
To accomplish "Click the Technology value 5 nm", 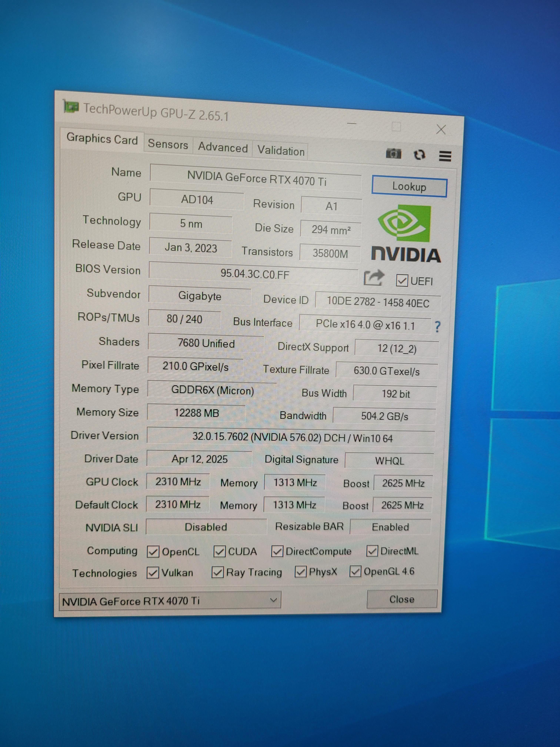I will point(191,224).
